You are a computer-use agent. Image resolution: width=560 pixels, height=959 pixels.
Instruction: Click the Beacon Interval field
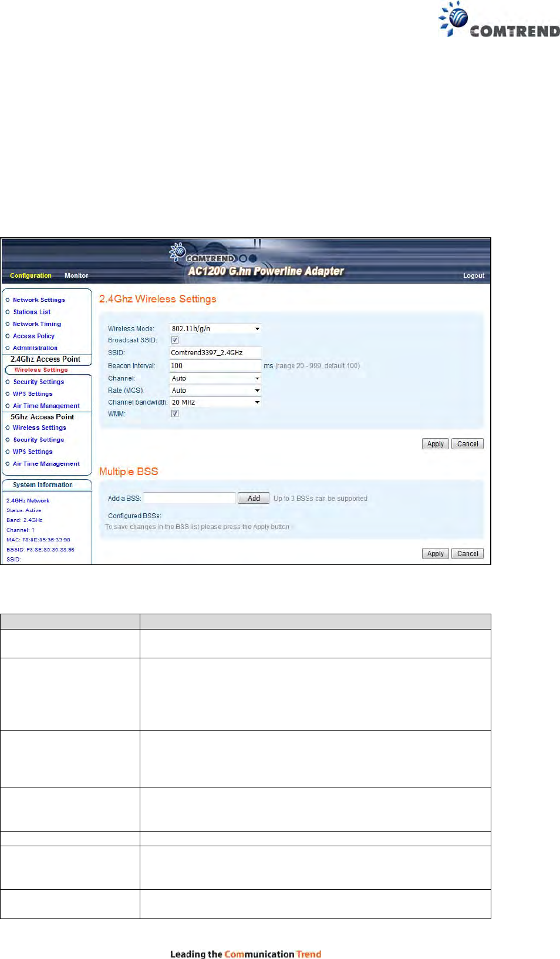tap(215, 365)
